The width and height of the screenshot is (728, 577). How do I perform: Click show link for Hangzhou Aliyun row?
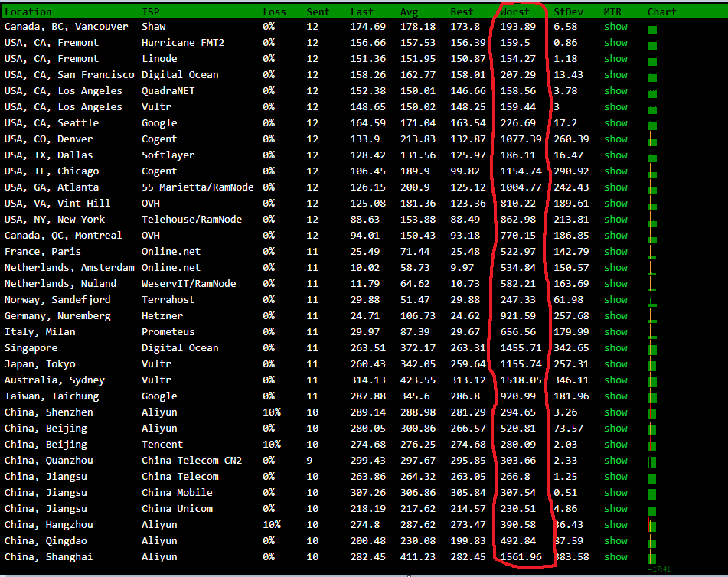coord(615,525)
